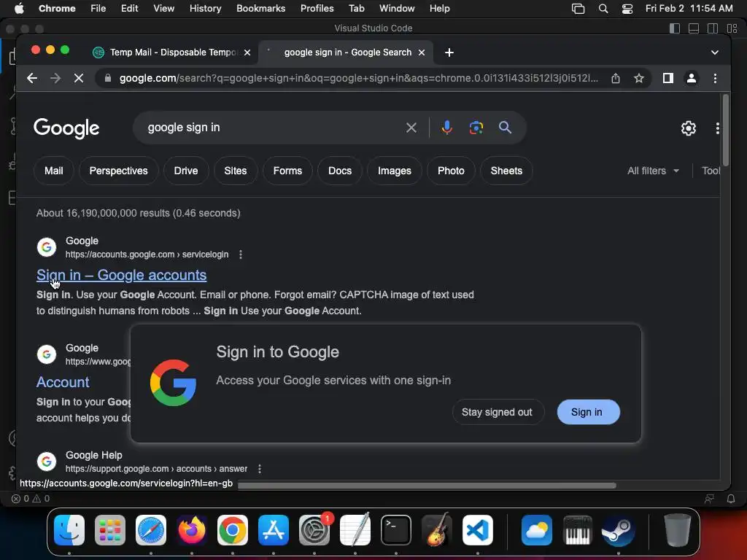Viewport: 747px width, 560px height.
Task: Toggle secondary sidebar in Visual Studio Code window
Action: [x=713, y=28]
